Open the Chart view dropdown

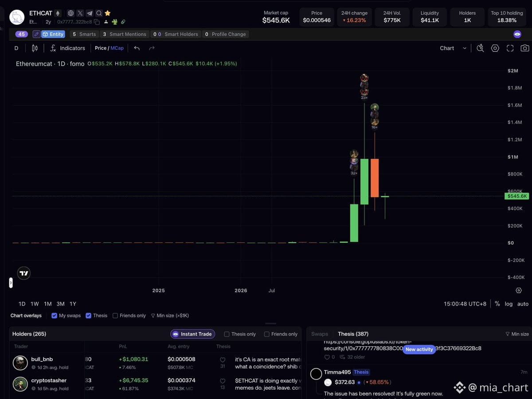453,48
